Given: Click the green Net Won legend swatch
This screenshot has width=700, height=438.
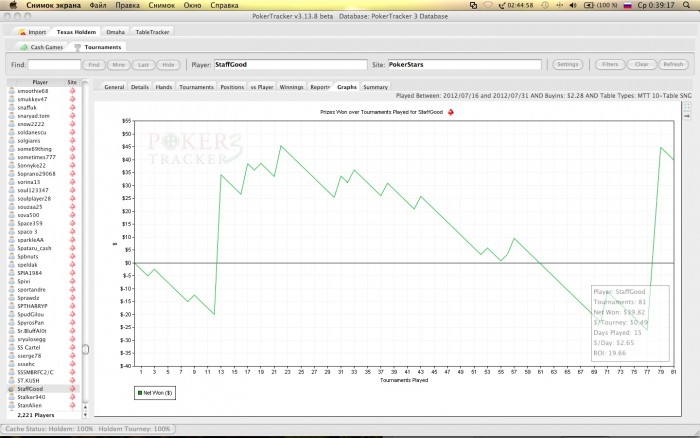Looking at the screenshot, I should pos(140,393).
